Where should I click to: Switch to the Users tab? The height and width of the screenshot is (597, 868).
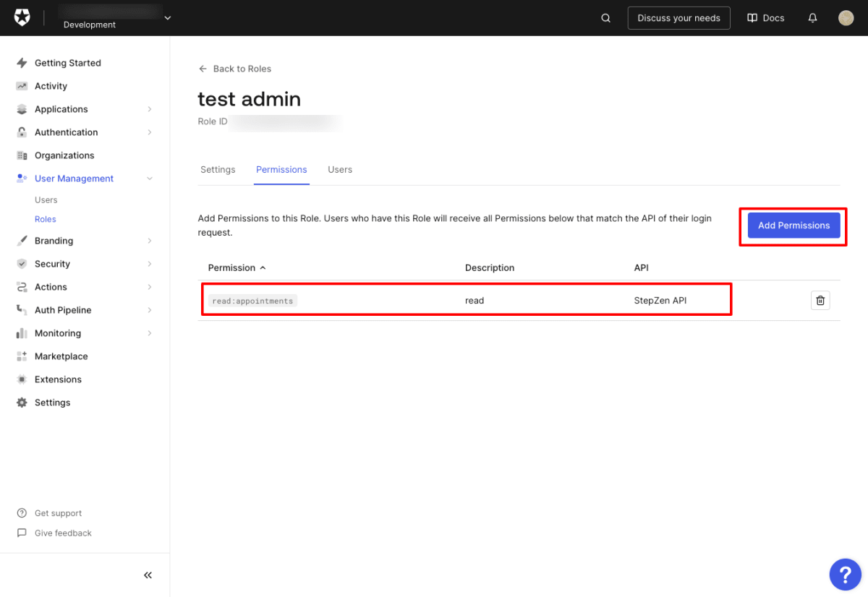tap(340, 170)
